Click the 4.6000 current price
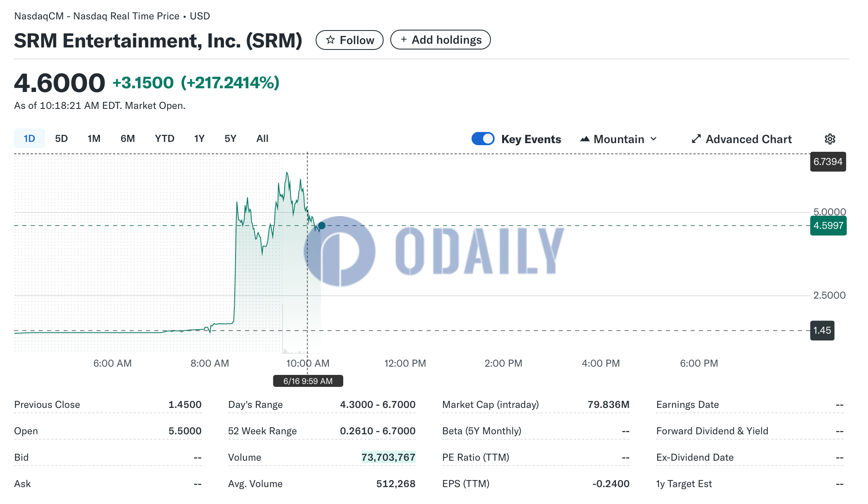 click(x=59, y=83)
